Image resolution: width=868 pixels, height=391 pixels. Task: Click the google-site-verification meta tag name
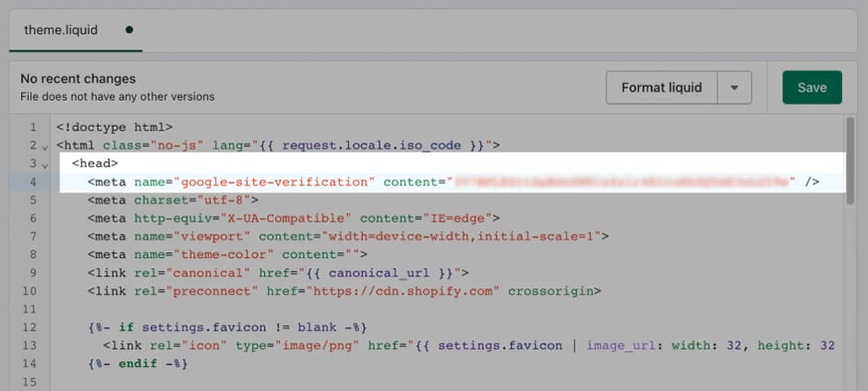(x=278, y=182)
